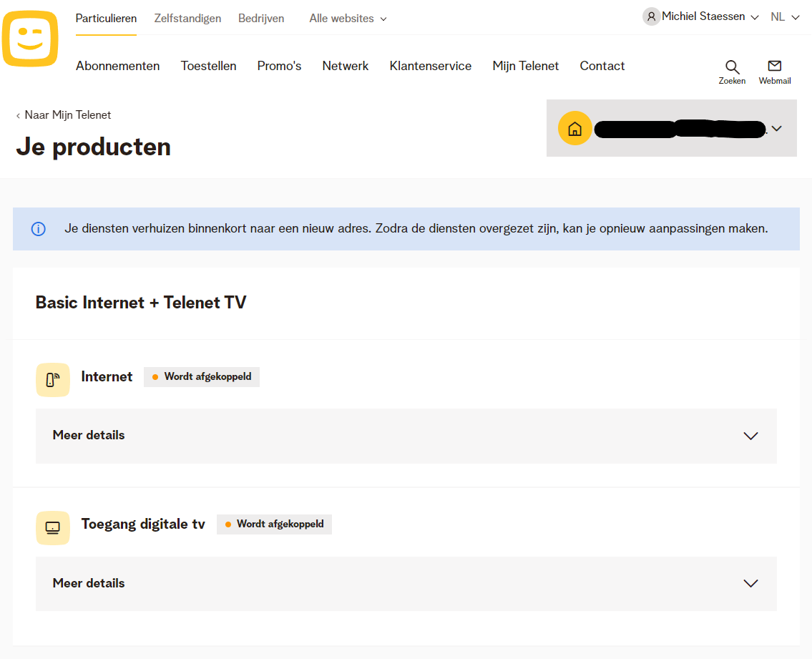
Task: Expand Meer details under Internet
Action: tap(406, 436)
